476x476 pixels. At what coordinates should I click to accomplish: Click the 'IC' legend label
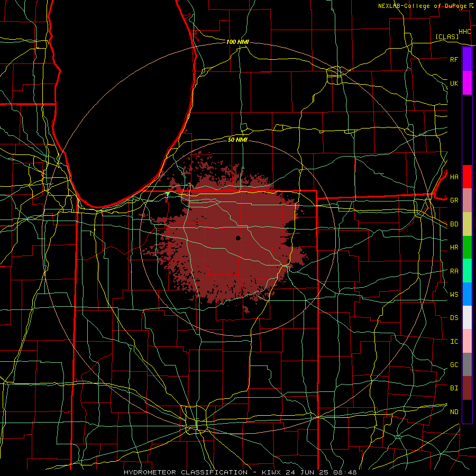click(454, 342)
